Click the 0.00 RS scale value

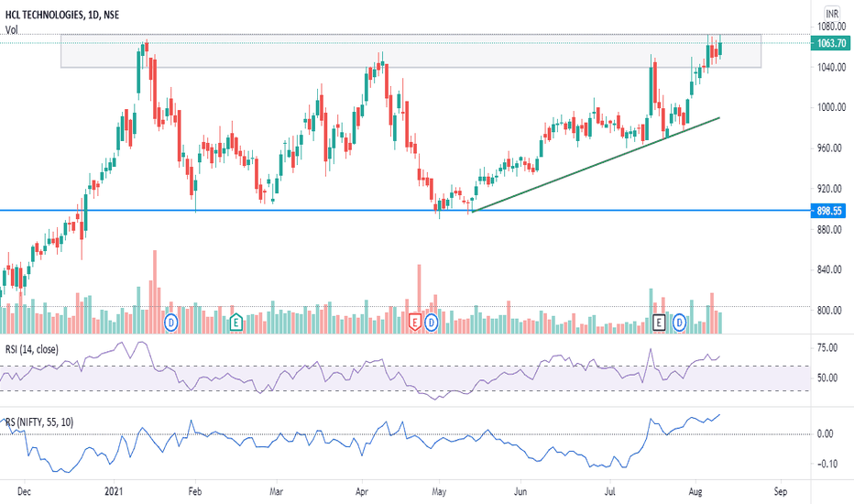pos(826,433)
